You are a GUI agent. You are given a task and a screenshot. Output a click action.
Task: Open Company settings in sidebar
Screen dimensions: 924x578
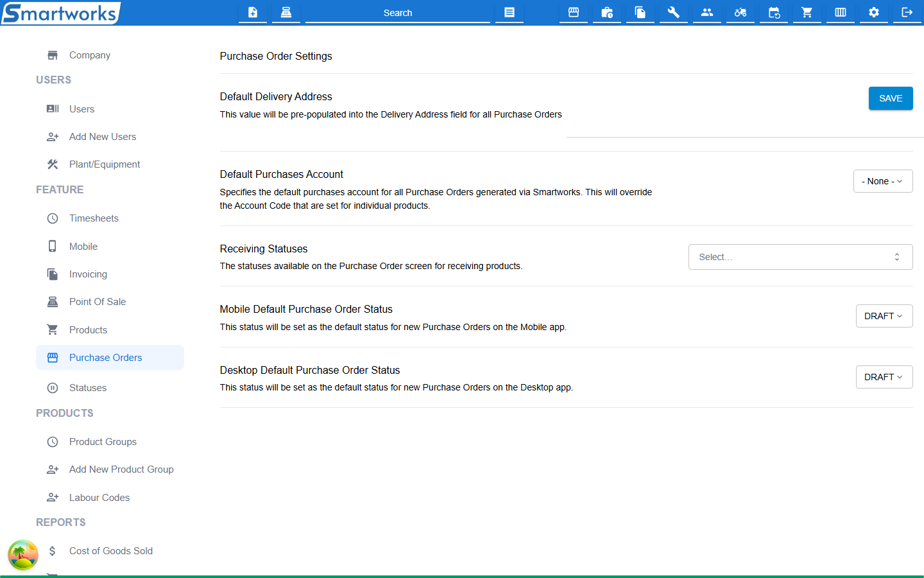(x=110, y=55)
